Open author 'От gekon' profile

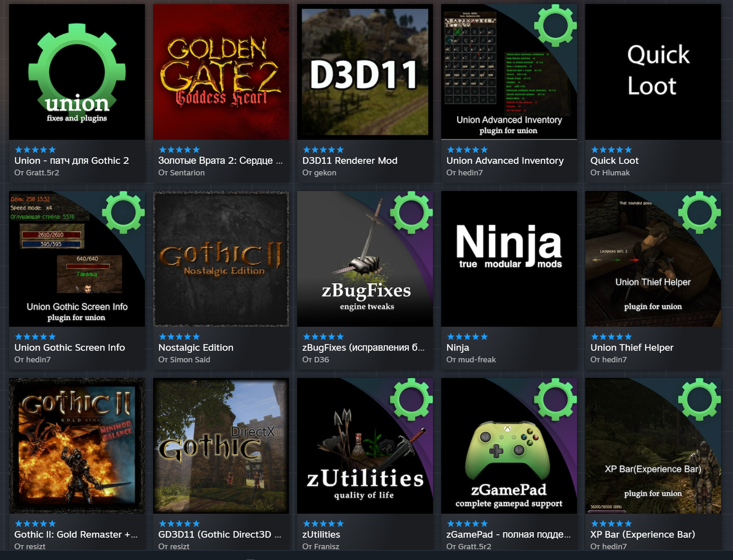(319, 172)
